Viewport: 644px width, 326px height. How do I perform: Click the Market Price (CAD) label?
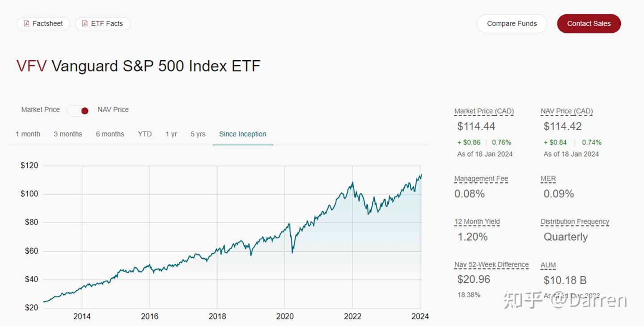(x=484, y=111)
